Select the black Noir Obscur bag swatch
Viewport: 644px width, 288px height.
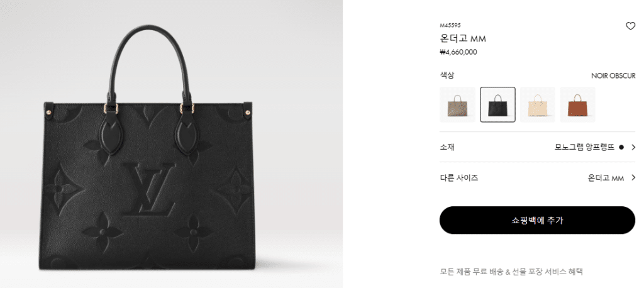[x=497, y=105]
